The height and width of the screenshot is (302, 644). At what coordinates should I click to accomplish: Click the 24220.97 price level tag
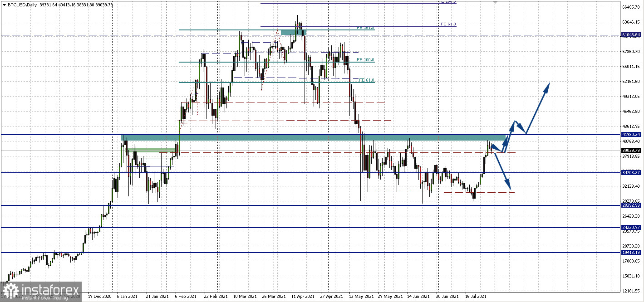tap(631, 227)
